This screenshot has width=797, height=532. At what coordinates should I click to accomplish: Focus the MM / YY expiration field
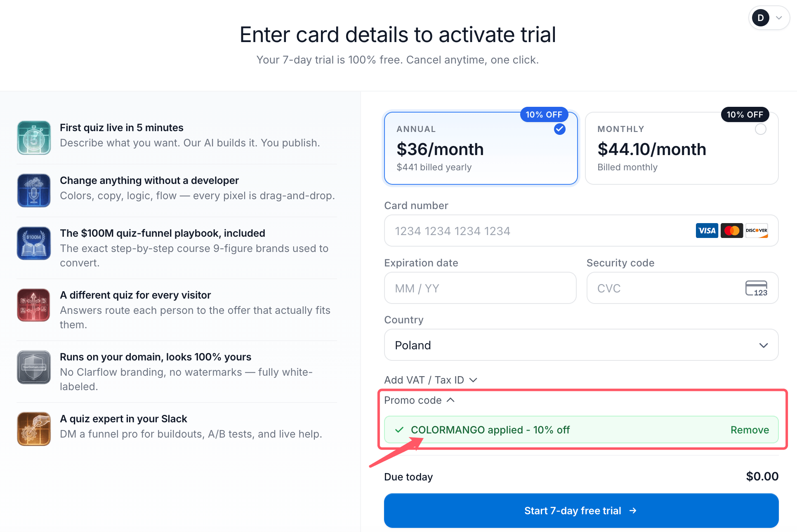click(480, 288)
